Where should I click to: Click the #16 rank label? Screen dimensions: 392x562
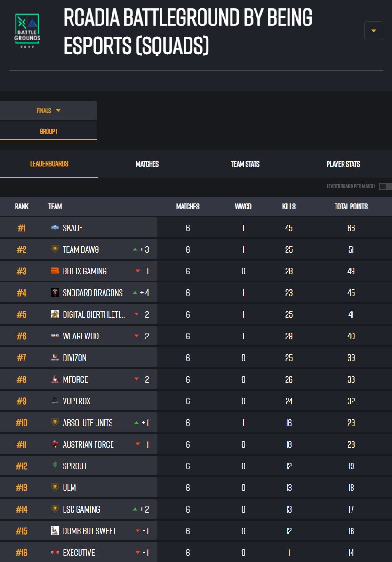pyautogui.click(x=22, y=553)
